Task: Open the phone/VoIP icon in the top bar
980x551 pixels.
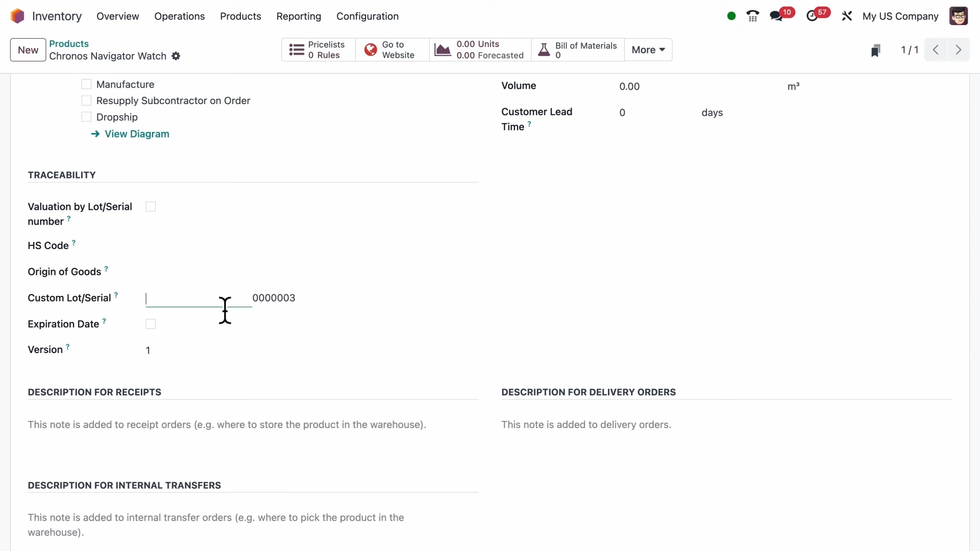Action: (x=753, y=16)
